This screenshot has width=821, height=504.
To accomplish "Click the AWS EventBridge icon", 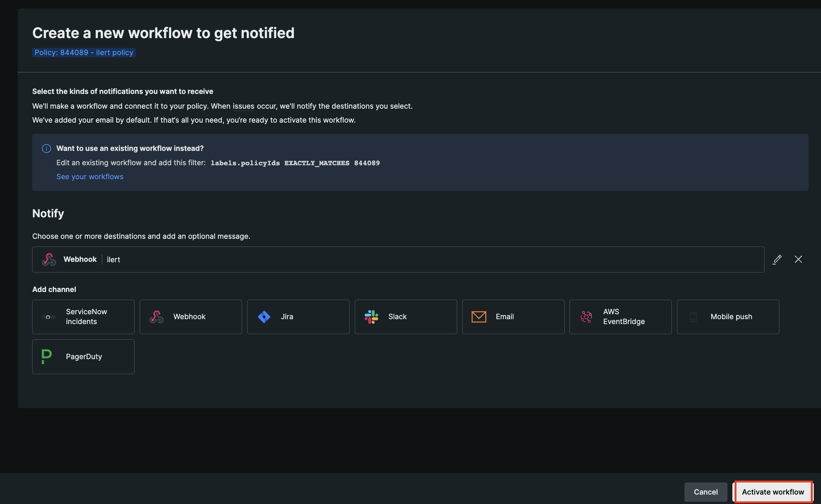I will coord(586,317).
